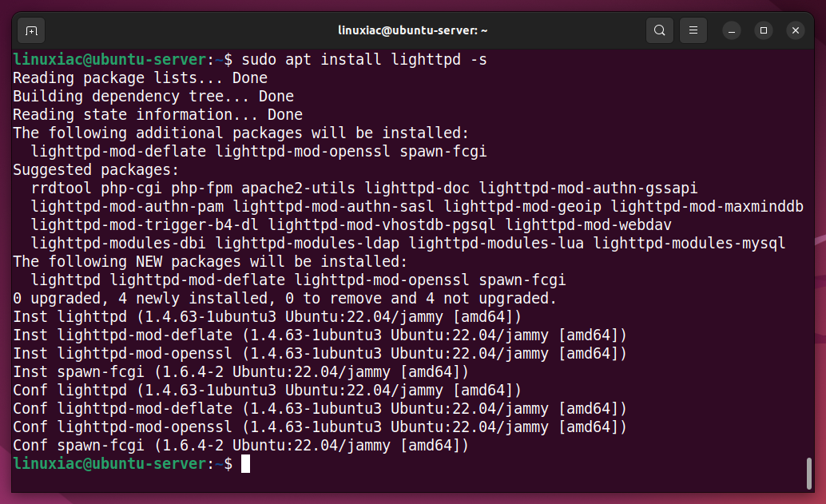Click the 'Suggested packages:' line

pos(96,170)
